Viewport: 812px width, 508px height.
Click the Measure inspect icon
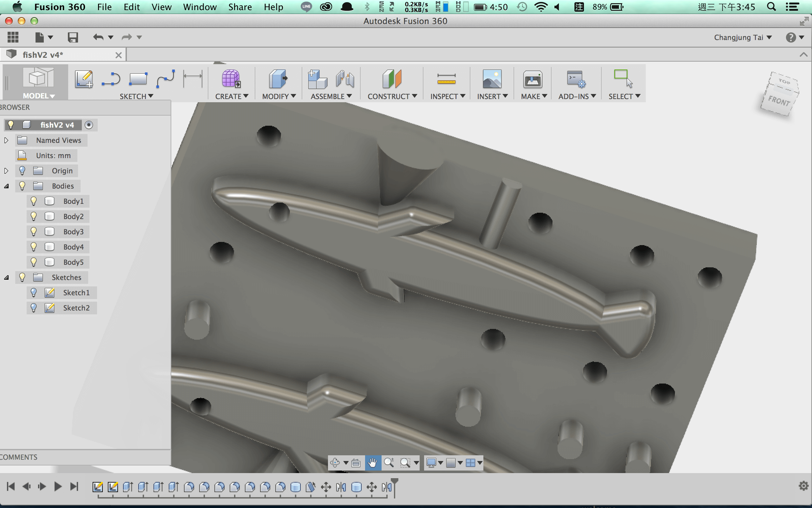[446, 79]
